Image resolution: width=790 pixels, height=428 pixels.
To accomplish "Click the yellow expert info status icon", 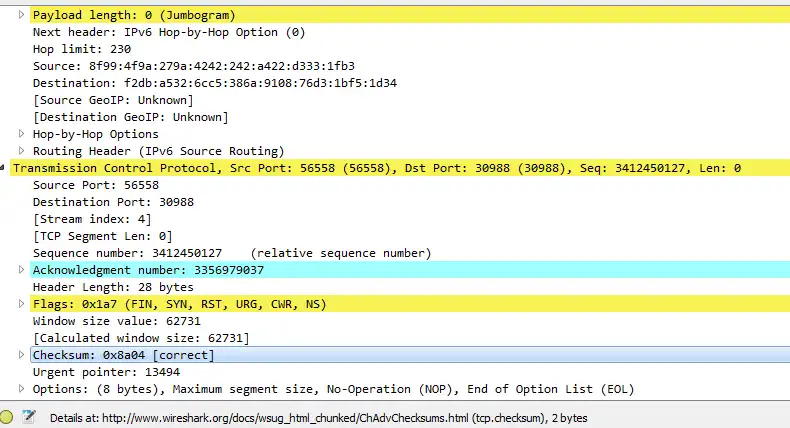I will [x=8, y=416].
